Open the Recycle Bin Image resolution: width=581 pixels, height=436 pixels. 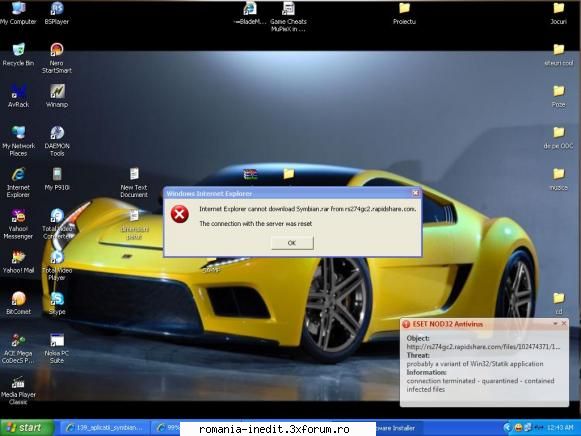18,55
